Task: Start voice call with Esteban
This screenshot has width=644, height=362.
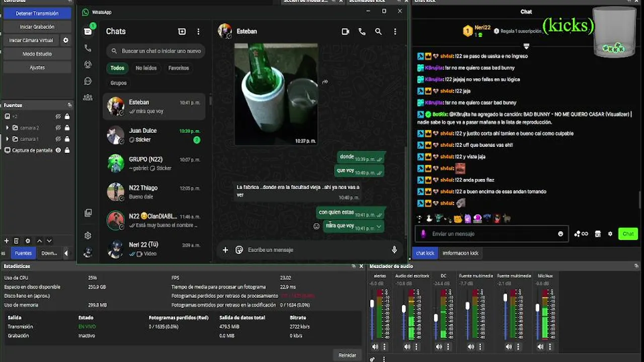Action: (x=362, y=31)
